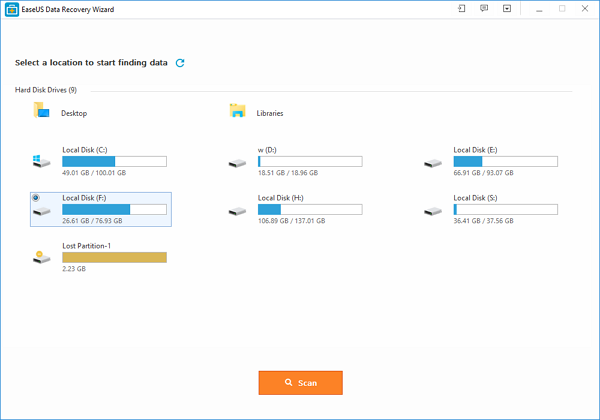Click the Local Disk (H:) drive icon
Viewport: 600px width, 420px height.
237,211
